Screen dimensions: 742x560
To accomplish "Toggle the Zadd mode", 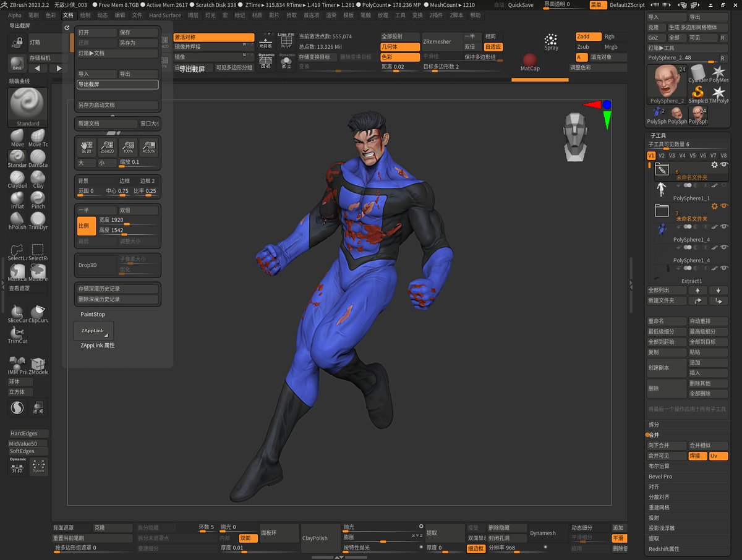I will click(x=587, y=36).
